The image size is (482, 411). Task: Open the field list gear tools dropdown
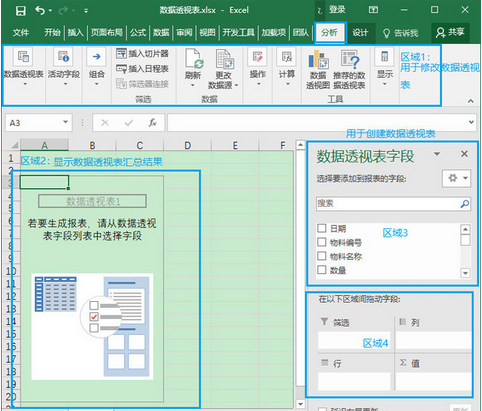coord(457,178)
